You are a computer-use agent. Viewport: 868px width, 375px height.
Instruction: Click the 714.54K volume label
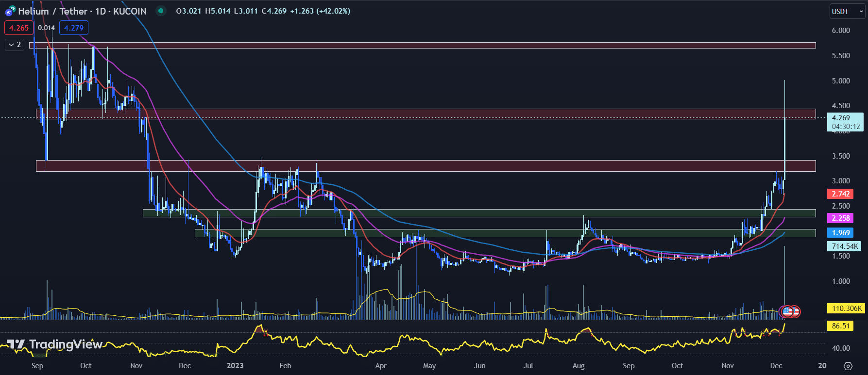point(844,246)
